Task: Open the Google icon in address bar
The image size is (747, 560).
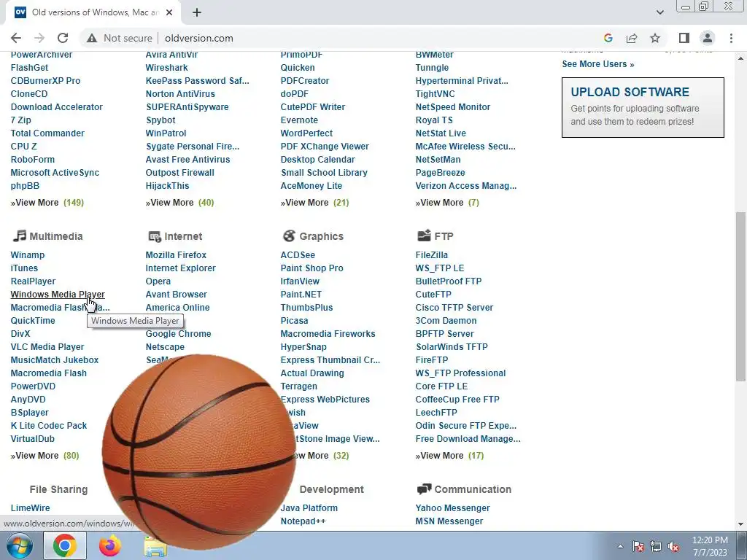Action: [x=608, y=38]
